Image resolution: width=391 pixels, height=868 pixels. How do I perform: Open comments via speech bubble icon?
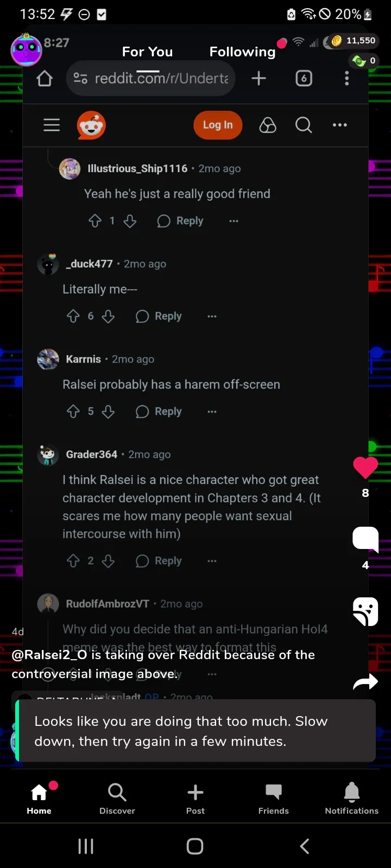365,539
